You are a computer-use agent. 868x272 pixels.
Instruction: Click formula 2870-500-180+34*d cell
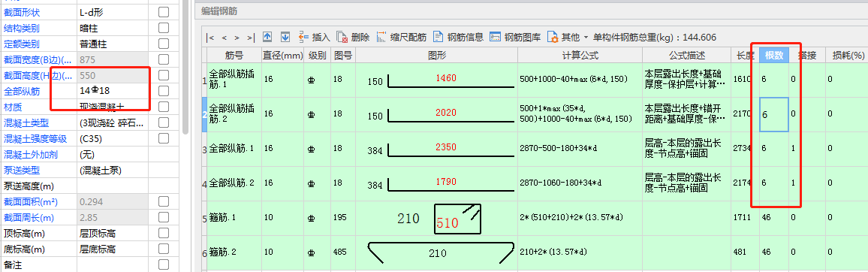(580, 149)
